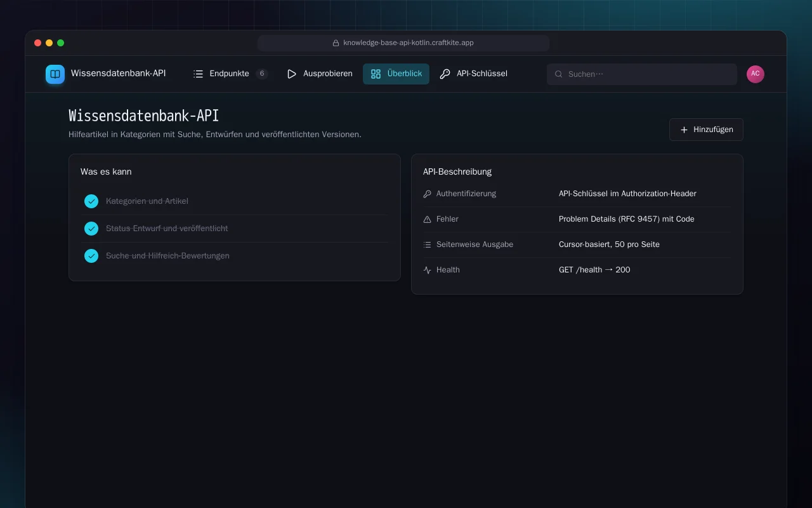Click the 'Was es kann' card heading
The width and height of the screenshot is (812, 508).
point(106,171)
